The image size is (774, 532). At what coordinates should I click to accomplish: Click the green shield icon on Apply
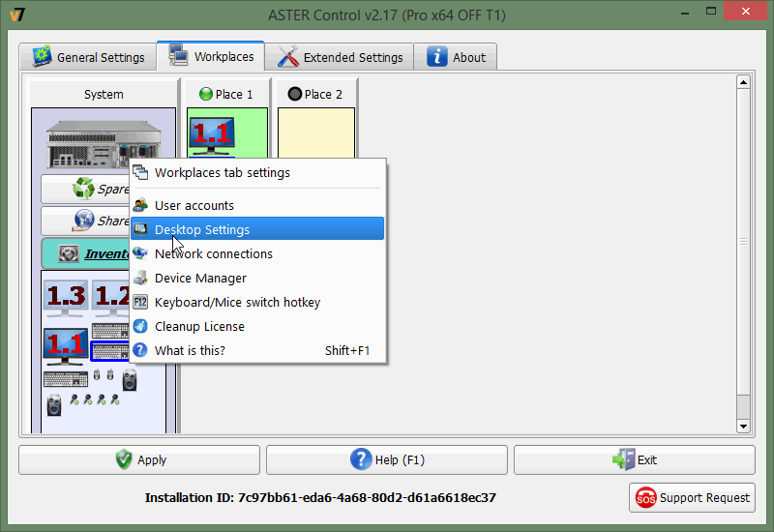point(124,460)
